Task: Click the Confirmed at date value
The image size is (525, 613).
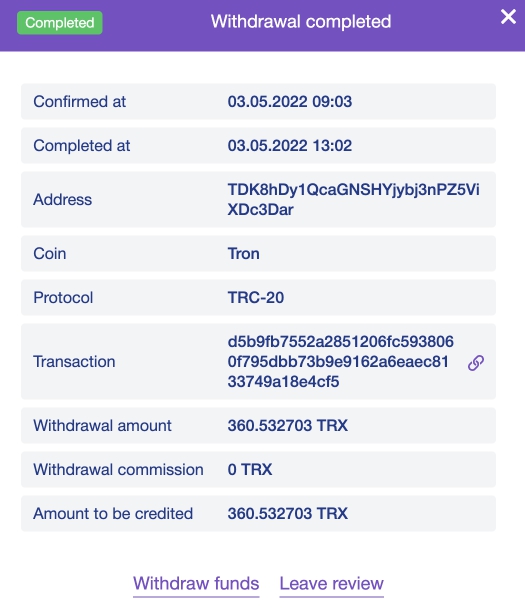Action: point(290,102)
